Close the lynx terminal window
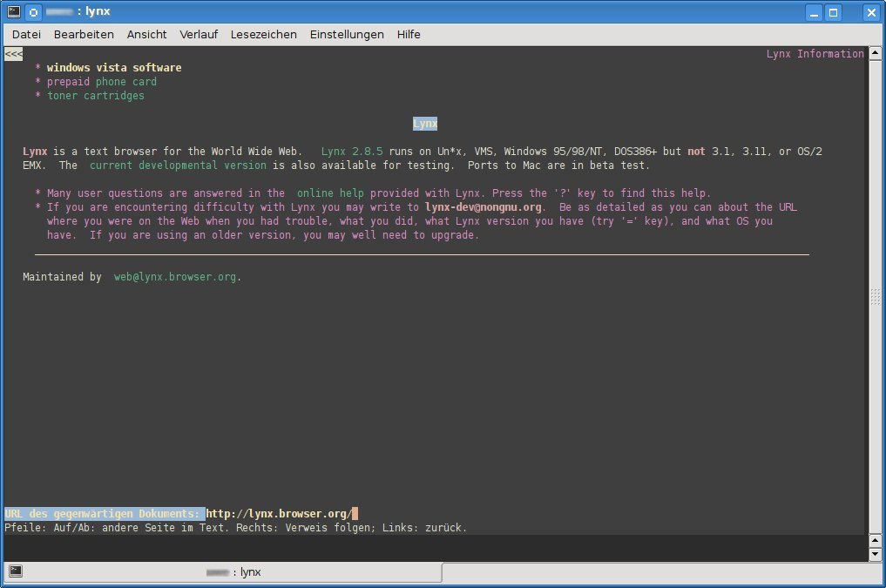 click(x=870, y=12)
